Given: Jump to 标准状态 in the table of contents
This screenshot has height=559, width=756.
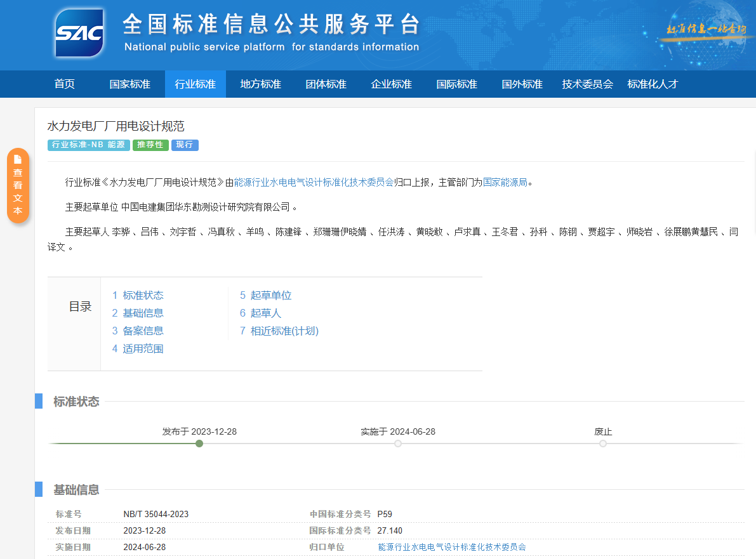Looking at the screenshot, I should [142, 295].
